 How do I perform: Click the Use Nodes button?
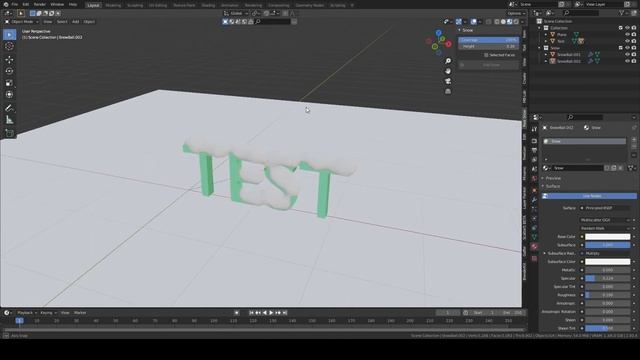coord(589,196)
